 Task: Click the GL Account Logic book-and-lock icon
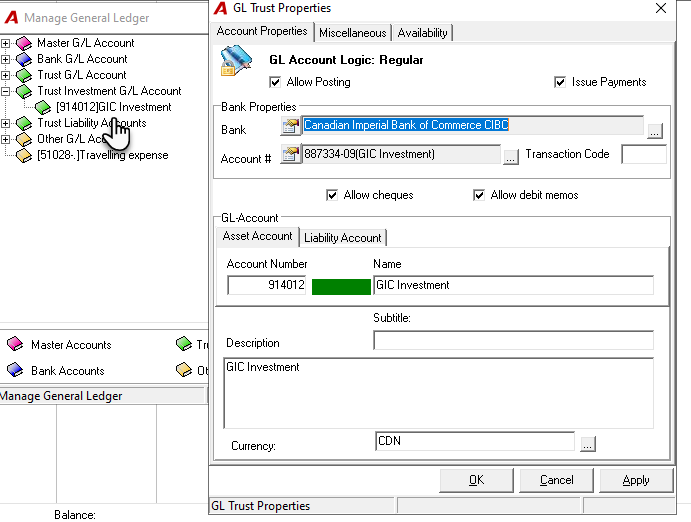[x=236, y=60]
